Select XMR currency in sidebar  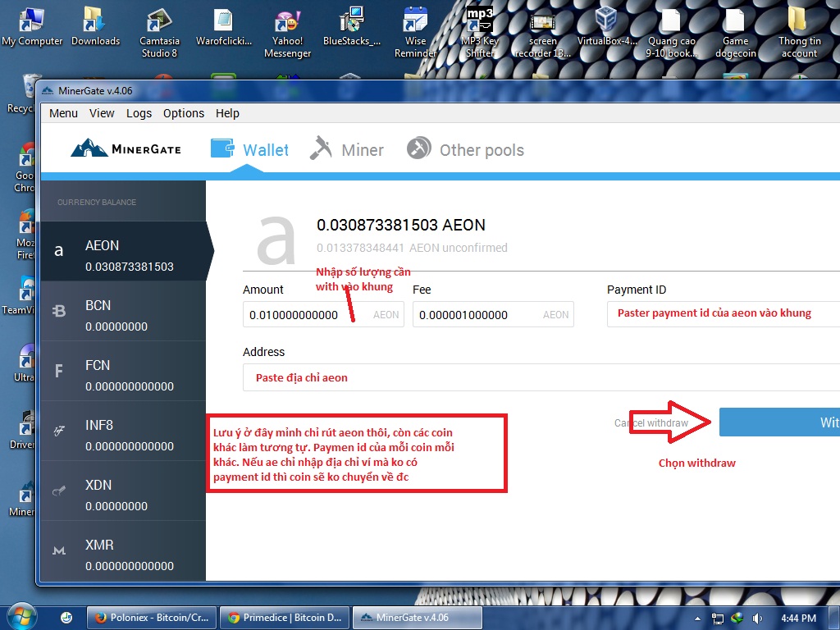tap(124, 551)
